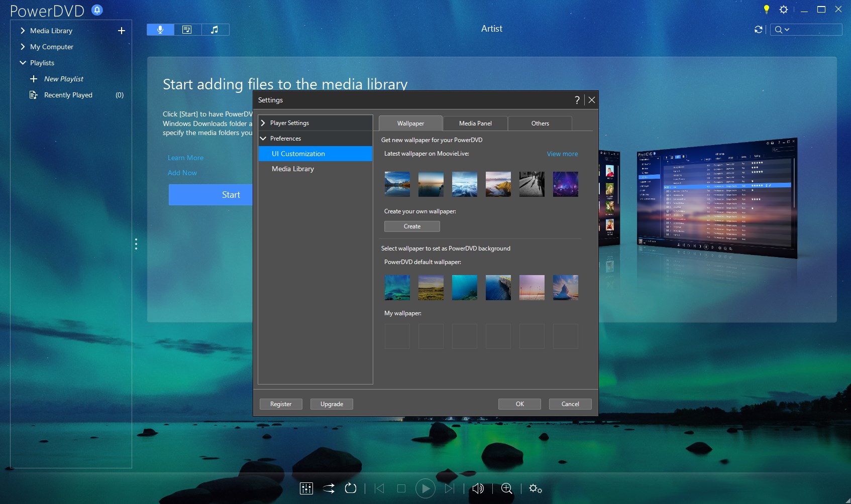
Task: Switch to the Media Panel tab
Action: 475,123
